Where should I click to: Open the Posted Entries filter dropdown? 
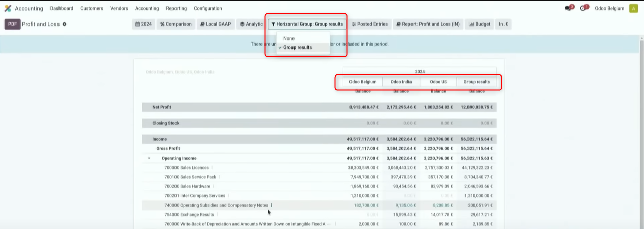click(370, 24)
